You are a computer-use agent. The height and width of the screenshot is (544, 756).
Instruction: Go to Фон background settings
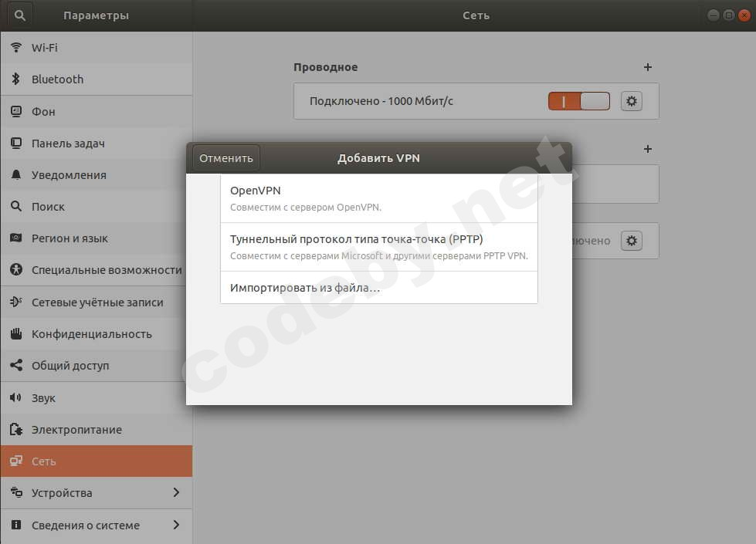pyautogui.click(x=97, y=111)
